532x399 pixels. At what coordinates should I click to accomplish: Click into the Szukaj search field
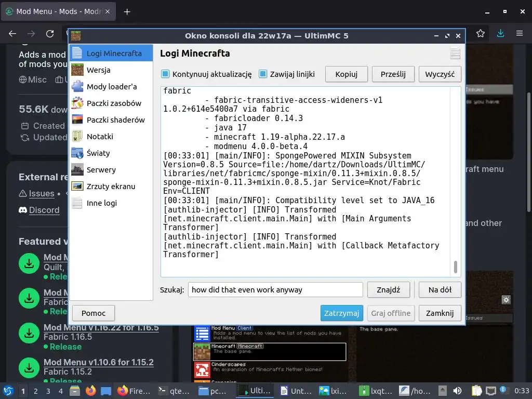point(275,290)
